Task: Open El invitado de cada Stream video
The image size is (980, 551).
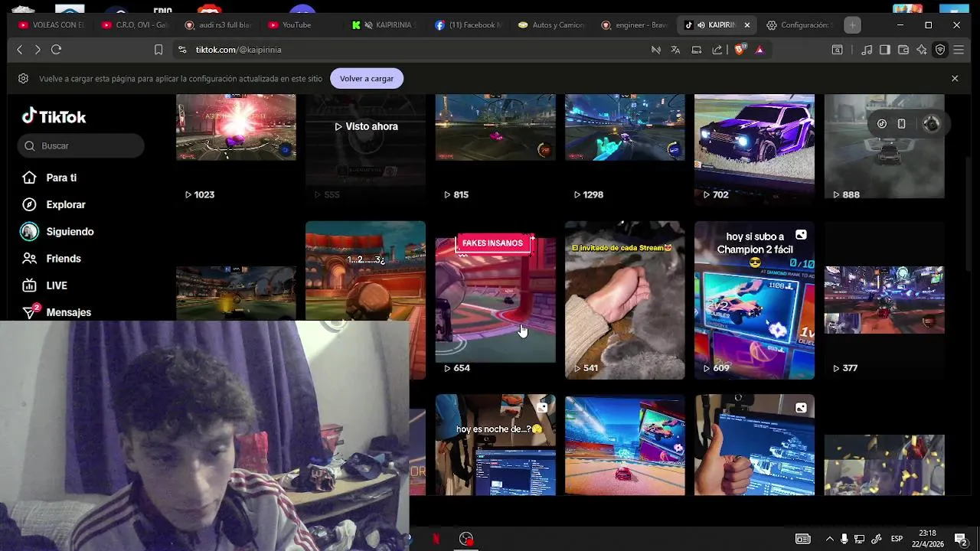Action: pyautogui.click(x=625, y=300)
